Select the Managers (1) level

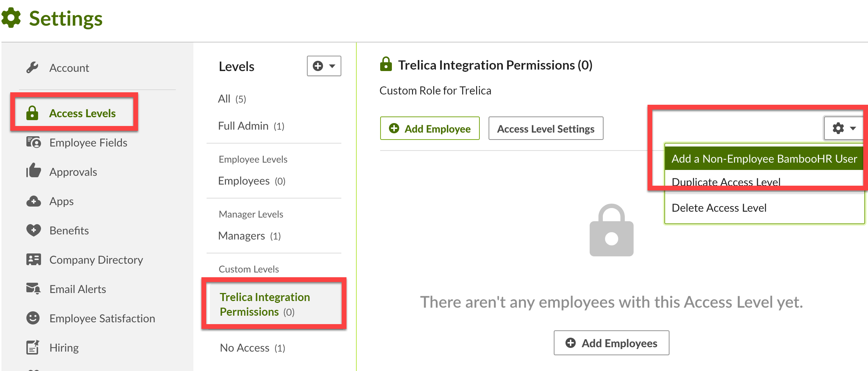[249, 235]
